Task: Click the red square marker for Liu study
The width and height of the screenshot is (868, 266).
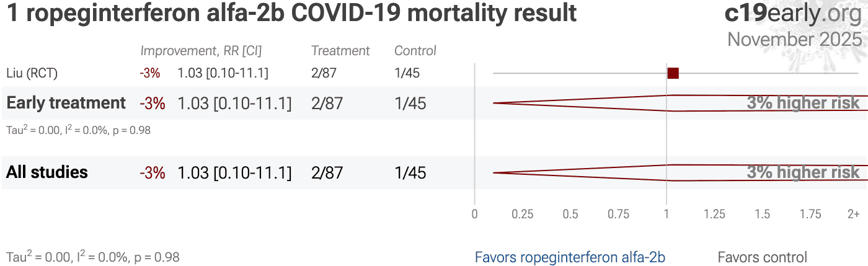Action: [673, 73]
